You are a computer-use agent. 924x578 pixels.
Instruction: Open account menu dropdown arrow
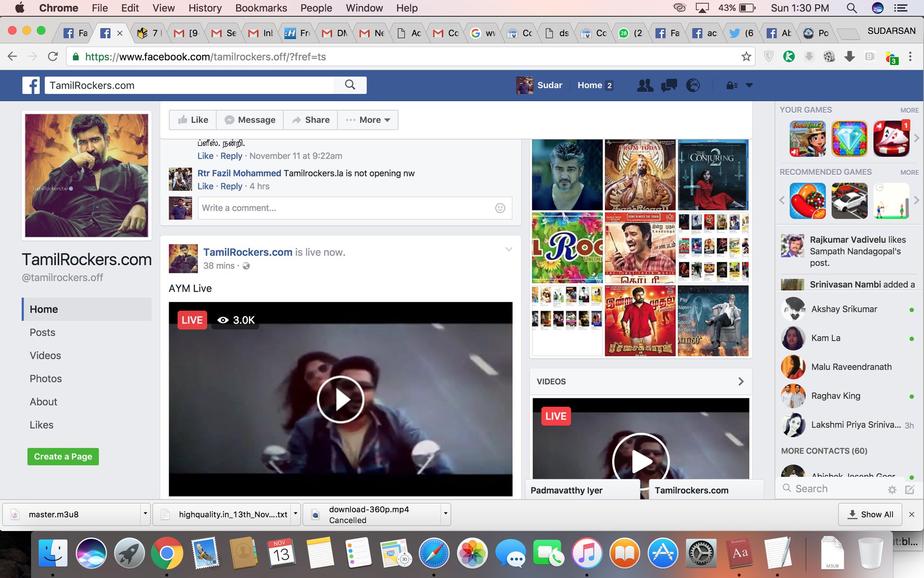749,85
